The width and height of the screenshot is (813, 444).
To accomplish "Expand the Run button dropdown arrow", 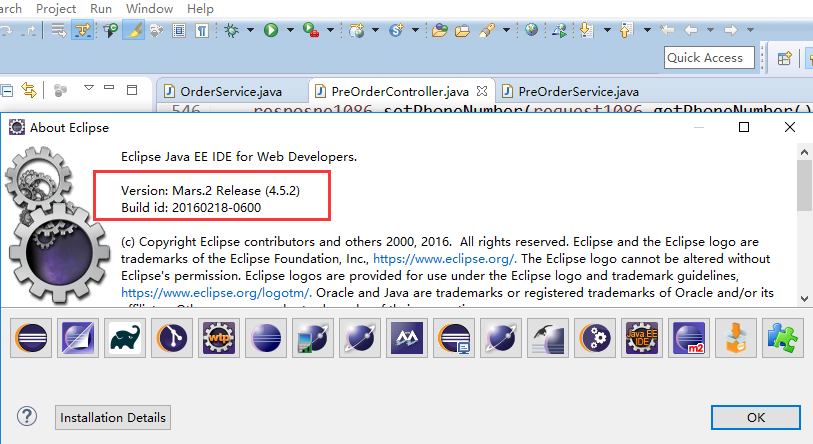I will tap(290, 30).
